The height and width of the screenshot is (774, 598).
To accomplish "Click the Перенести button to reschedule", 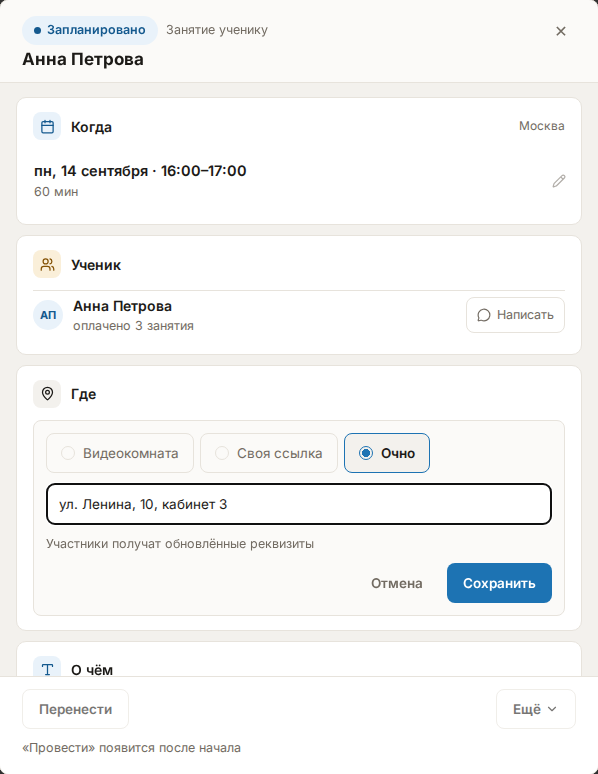I will (76, 709).
